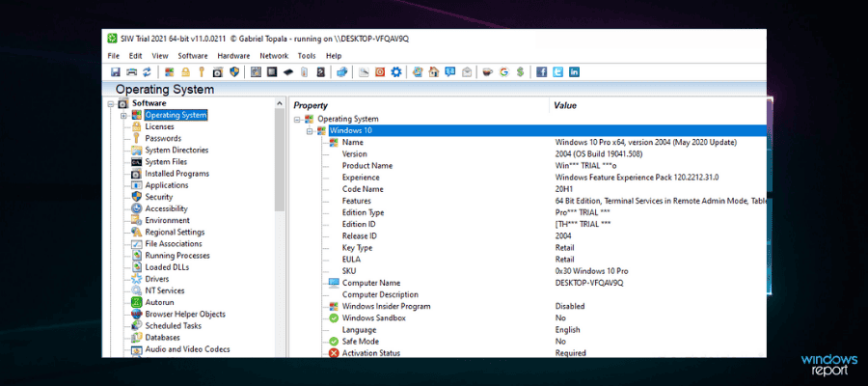Click the Windows flag toolbar icon
Viewport: 868px width, 386px height.
tap(170, 72)
